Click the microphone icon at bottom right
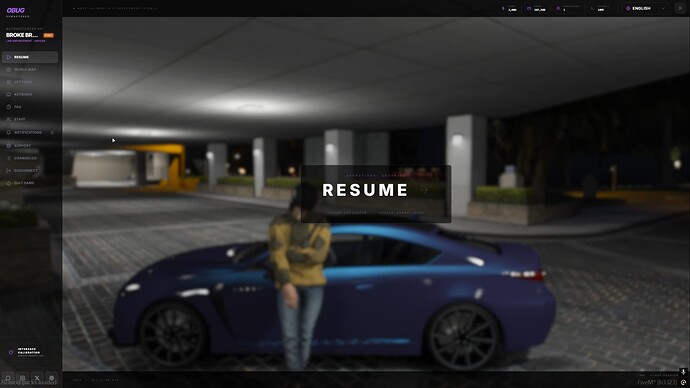The image size is (690, 388). point(683,372)
